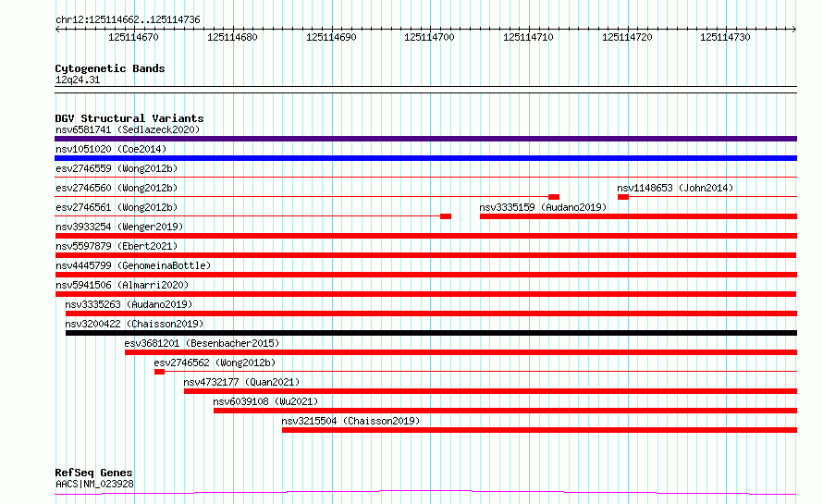Open nsv4732177 (Quan2021) variant label
This screenshot has height=504, width=823.
(241, 382)
